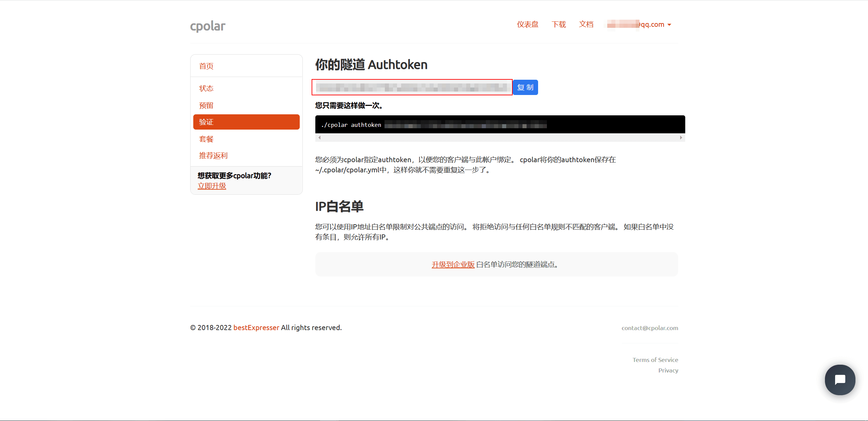Open the 预留 sidebar item
The height and width of the screenshot is (421, 868).
click(206, 106)
